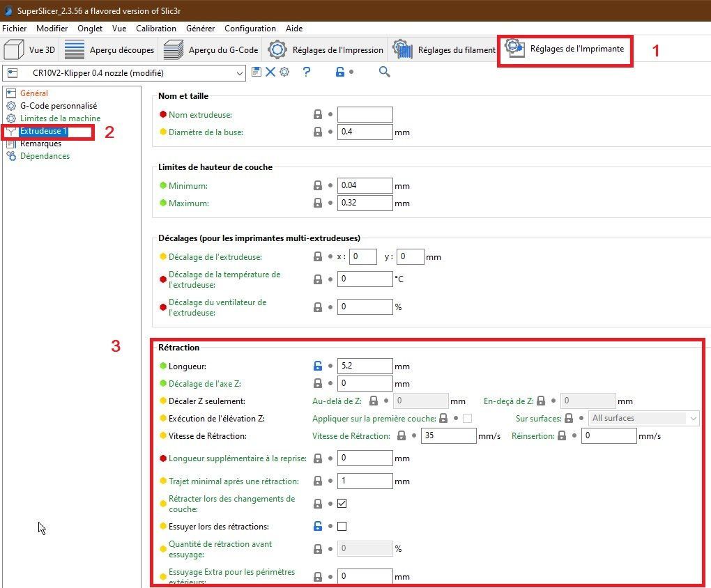Open Aperçu du G-Code view
This screenshot has height=588, width=711.
[211, 50]
